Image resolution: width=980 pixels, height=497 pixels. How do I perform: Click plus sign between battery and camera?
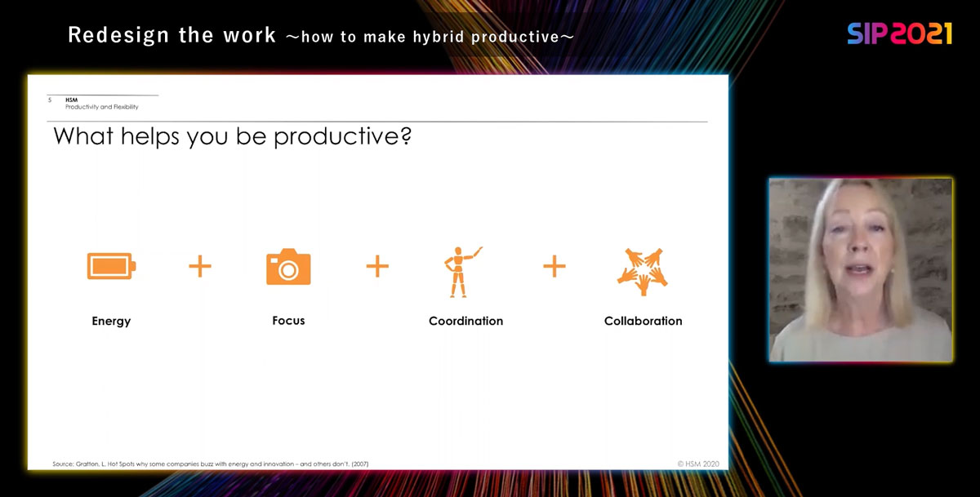(200, 267)
